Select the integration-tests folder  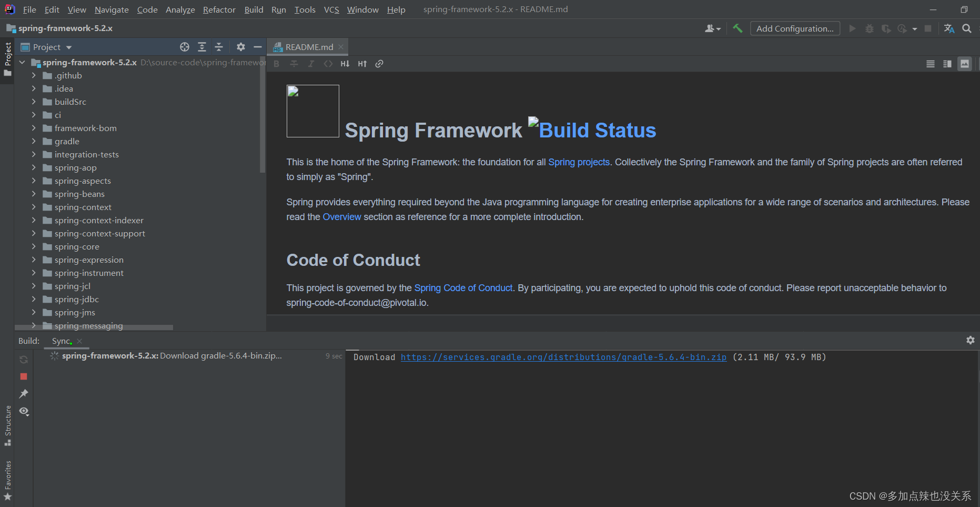click(87, 154)
